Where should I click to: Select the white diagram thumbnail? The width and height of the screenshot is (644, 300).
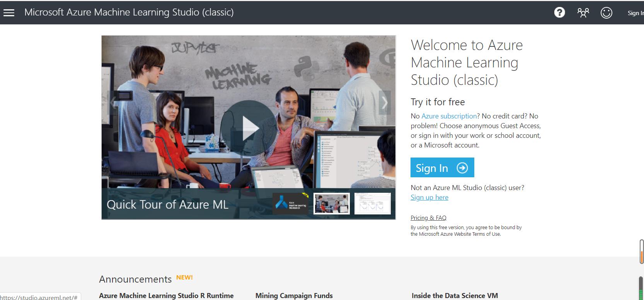coord(373,204)
